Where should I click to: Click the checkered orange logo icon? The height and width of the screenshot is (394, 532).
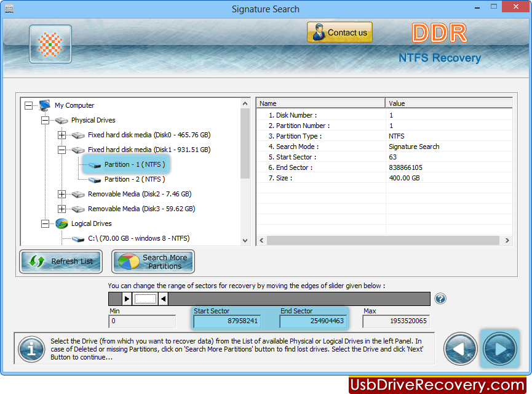(50, 44)
